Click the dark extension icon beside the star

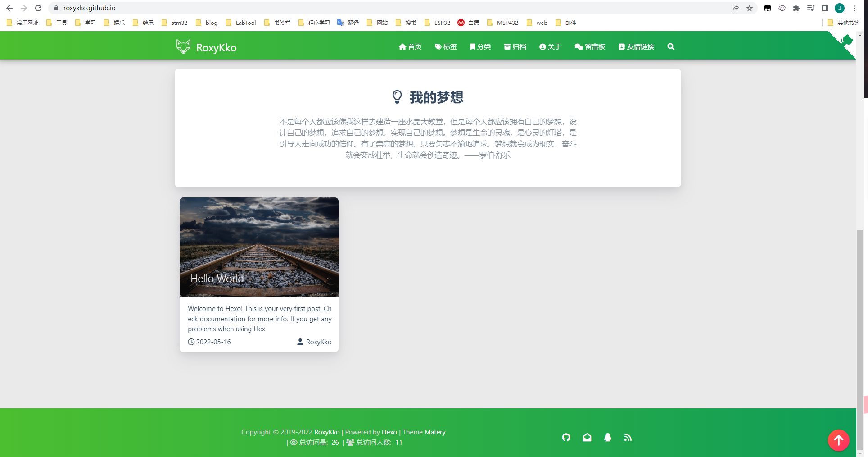(x=768, y=8)
